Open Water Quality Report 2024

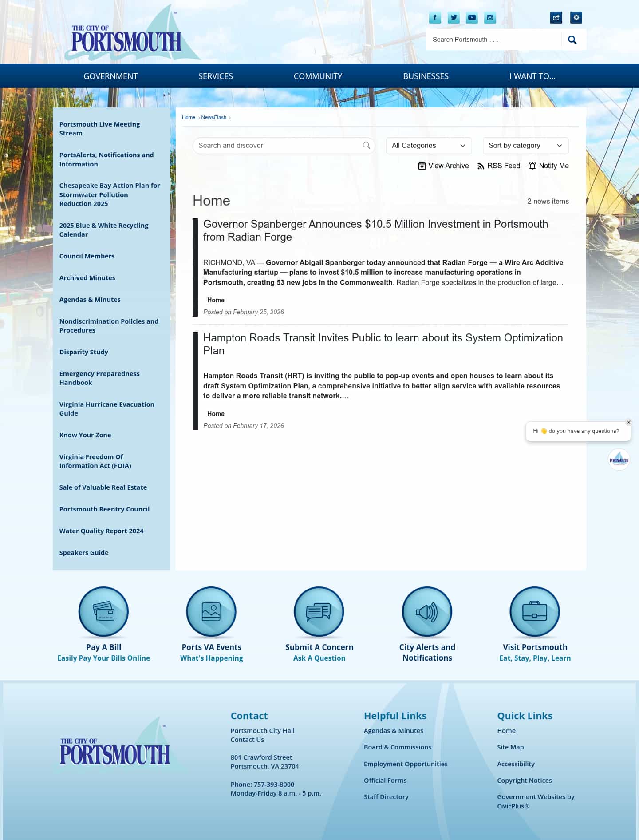coord(101,531)
